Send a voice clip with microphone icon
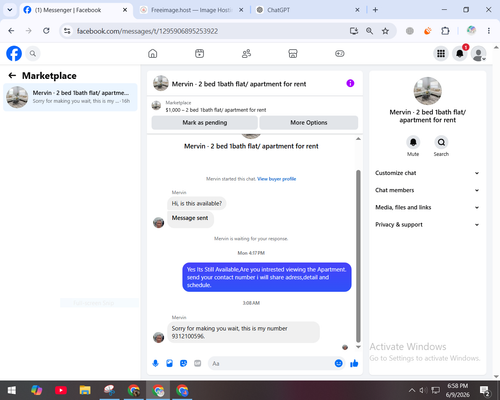Image resolution: width=500 pixels, height=400 pixels. click(x=155, y=363)
